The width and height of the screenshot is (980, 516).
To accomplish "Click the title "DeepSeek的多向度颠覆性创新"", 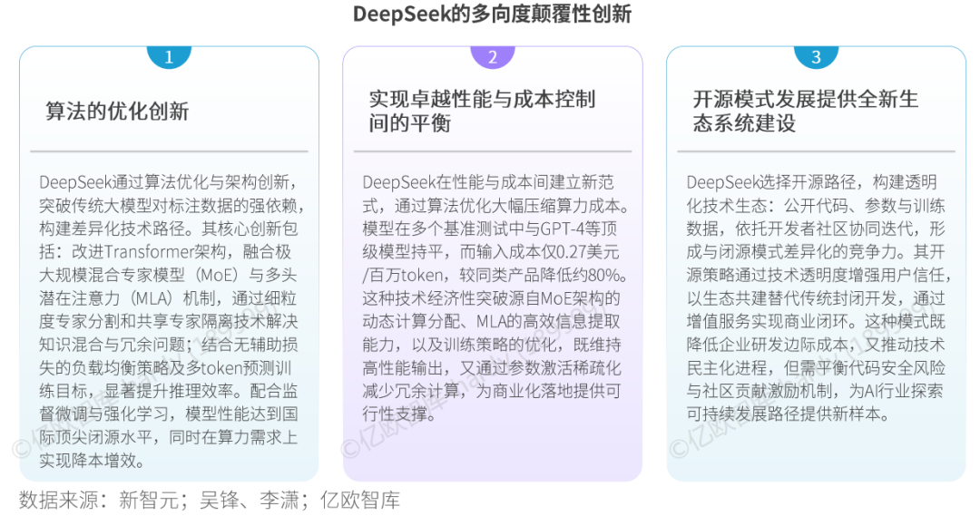I will (x=492, y=14).
